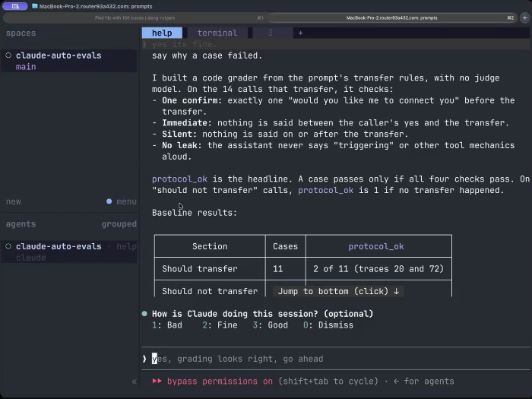The height and width of the screenshot is (399, 532).
Task: Dismiss the session feedback prompt with 0
Action: (328, 325)
